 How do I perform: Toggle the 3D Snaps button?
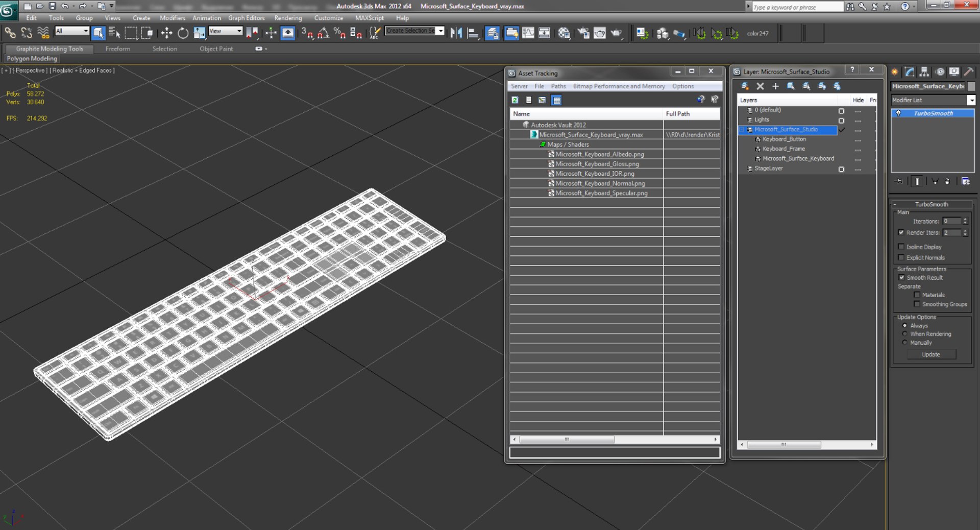pos(307,33)
